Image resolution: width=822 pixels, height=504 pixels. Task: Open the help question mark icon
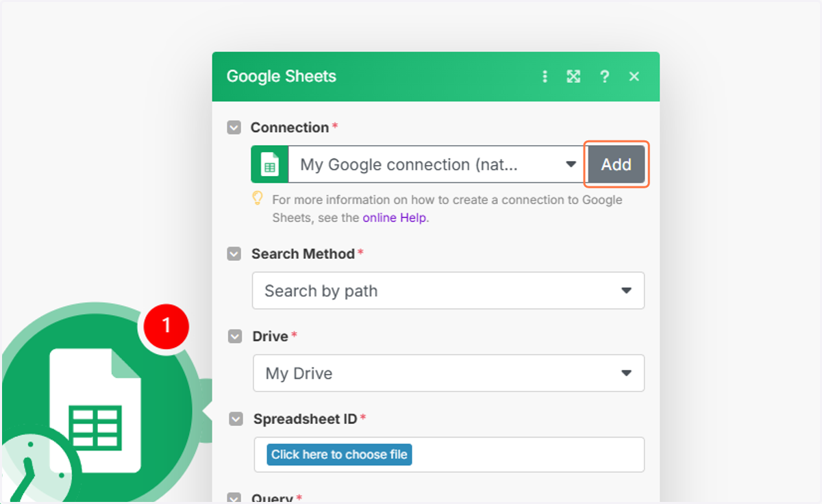click(604, 77)
